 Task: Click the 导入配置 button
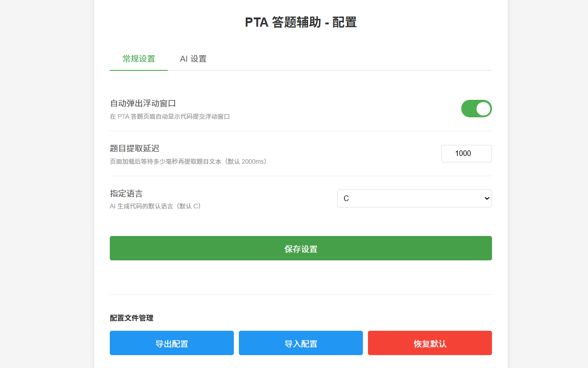click(x=301, y=343)
